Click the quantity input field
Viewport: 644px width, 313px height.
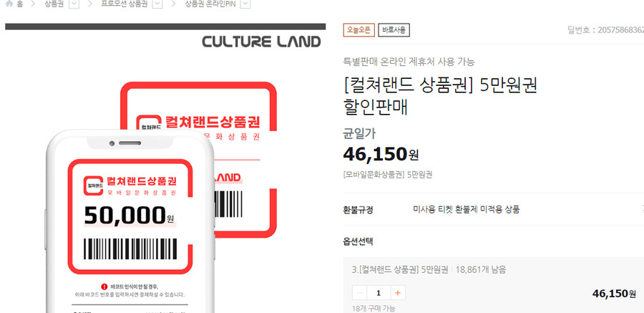(379, 293)
